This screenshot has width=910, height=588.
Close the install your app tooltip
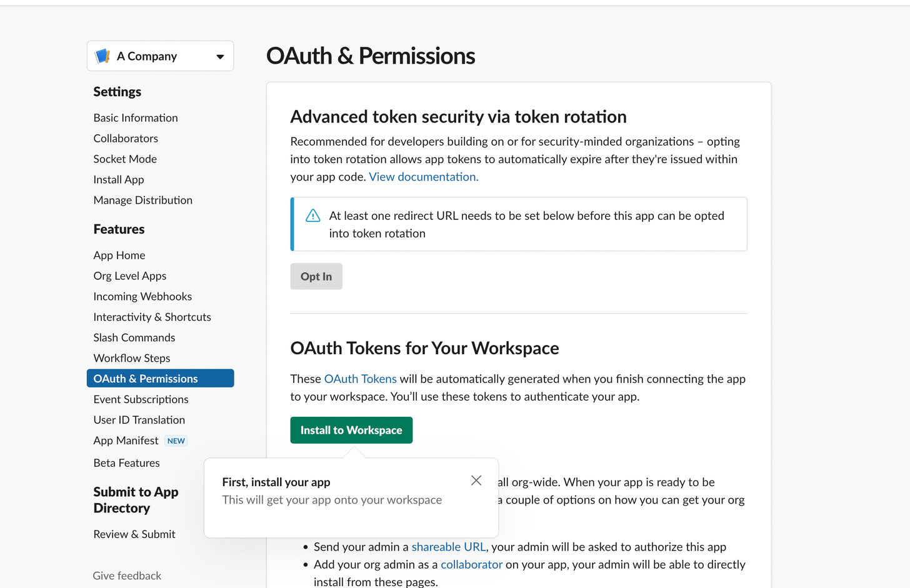(x=476, y=481)
